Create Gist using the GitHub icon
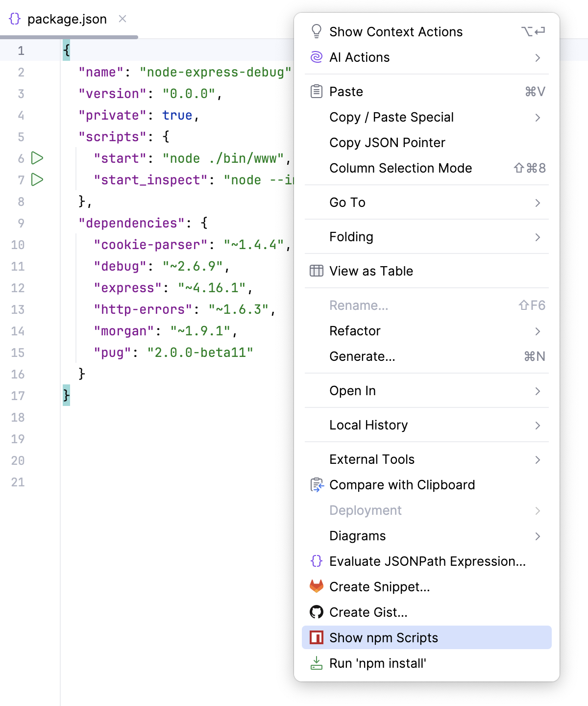The height and width of the screenshot is (706, 588). pyautogui.click(x=317, y=612)
